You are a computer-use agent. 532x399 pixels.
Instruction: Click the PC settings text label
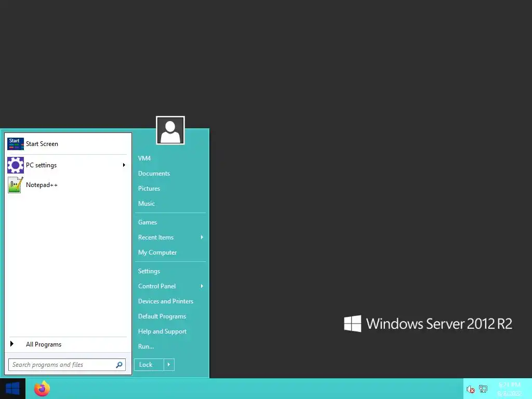pos(41,165)
